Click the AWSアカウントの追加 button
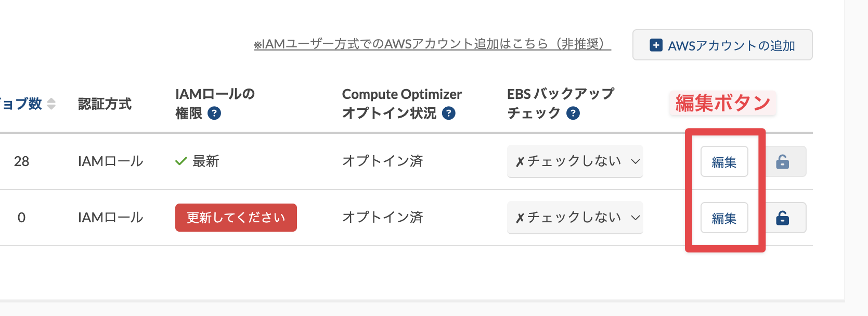This screenshot has width=868, height=316. click(722, 45)
